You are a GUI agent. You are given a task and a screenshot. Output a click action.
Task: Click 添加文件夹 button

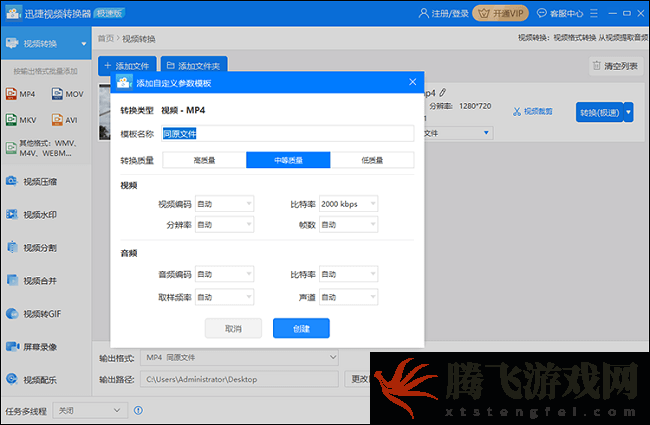(x=194, y=66)
